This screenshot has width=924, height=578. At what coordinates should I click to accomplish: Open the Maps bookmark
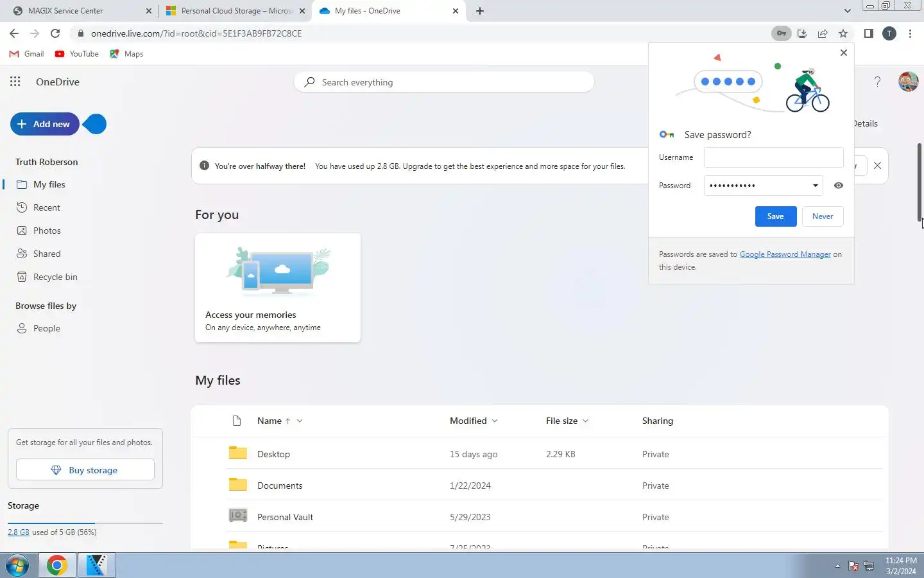tap(126, 54)
